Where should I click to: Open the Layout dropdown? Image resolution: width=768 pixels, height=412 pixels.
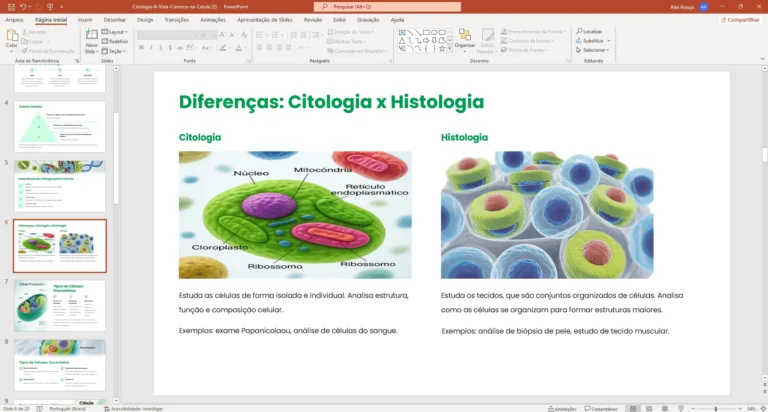115,32
